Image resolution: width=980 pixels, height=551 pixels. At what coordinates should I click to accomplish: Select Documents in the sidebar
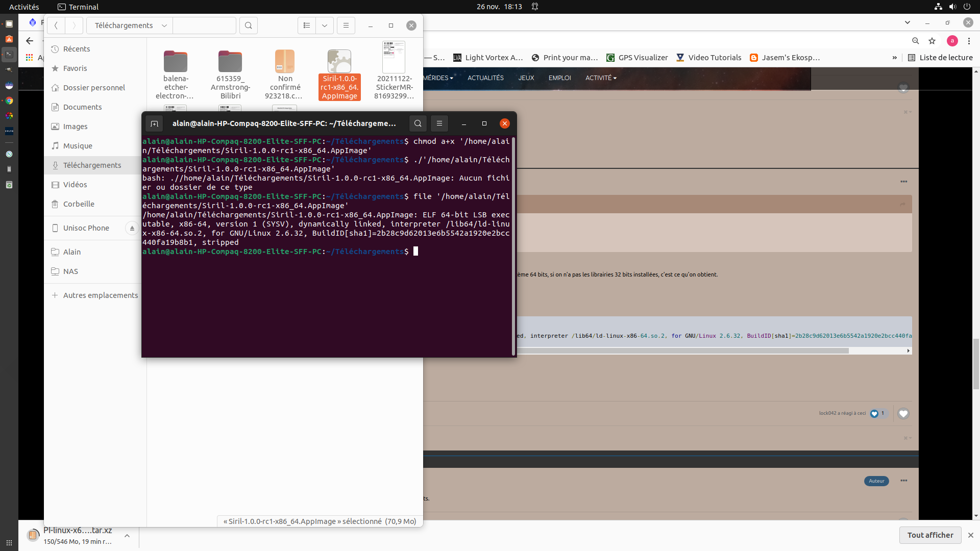pos(82,107)
